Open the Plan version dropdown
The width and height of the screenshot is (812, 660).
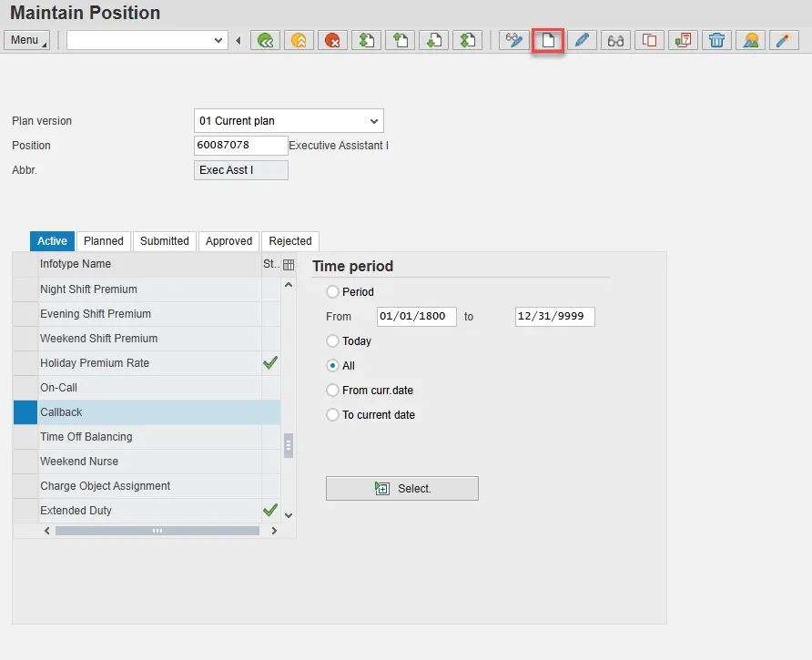click(373, 121)
